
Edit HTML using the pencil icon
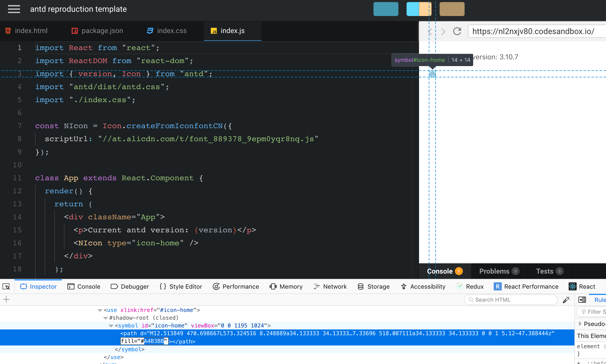click(566, 299)
